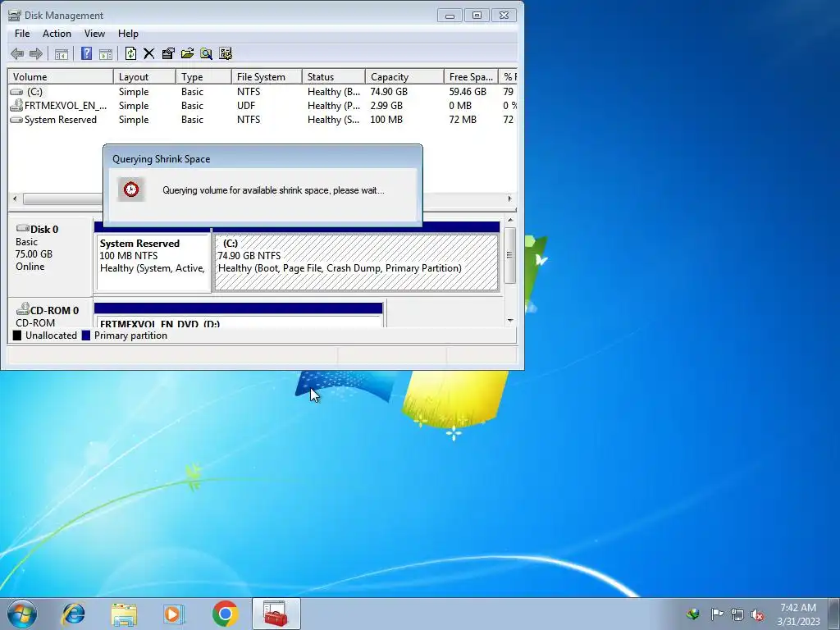Toggle the Show/Hide Console Tree icon

click(x=62, y=53)
